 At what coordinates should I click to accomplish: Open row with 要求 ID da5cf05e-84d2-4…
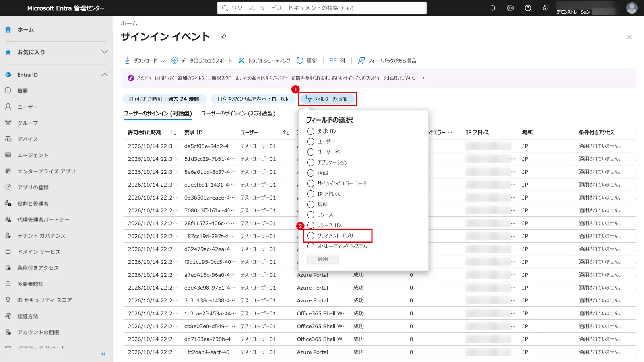pos(380,146)
